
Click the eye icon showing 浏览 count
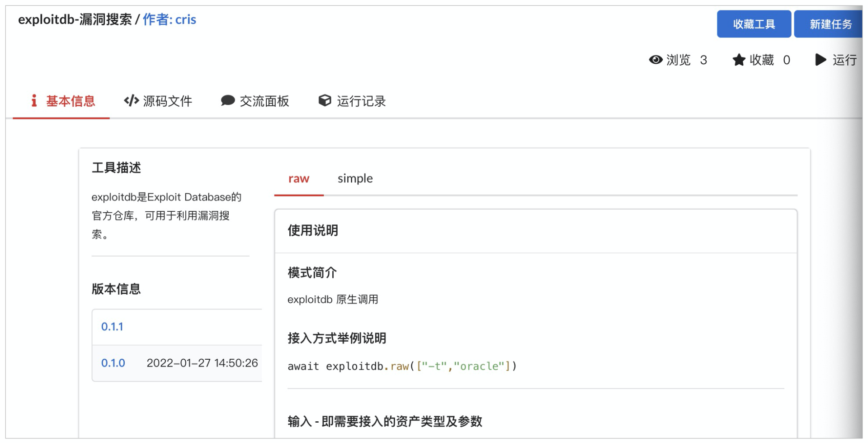point(656,60)
